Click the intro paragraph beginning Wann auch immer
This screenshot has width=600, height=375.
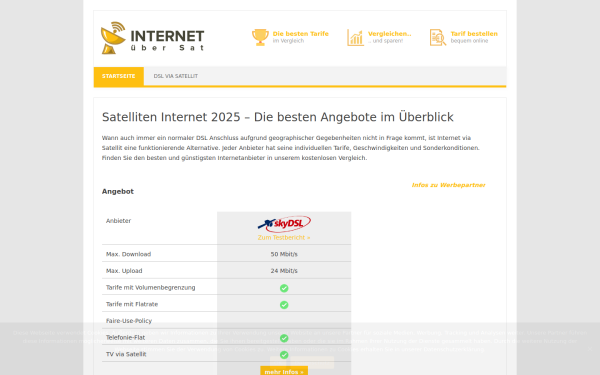tap(291, 148)
